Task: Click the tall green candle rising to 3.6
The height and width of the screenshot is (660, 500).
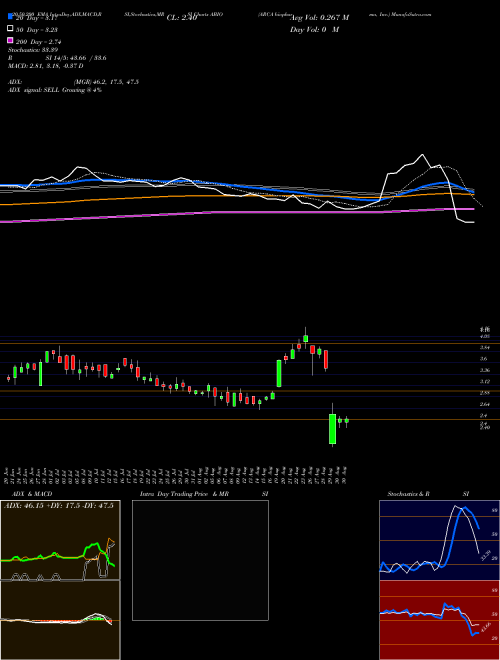Action: tap(279, 373)
